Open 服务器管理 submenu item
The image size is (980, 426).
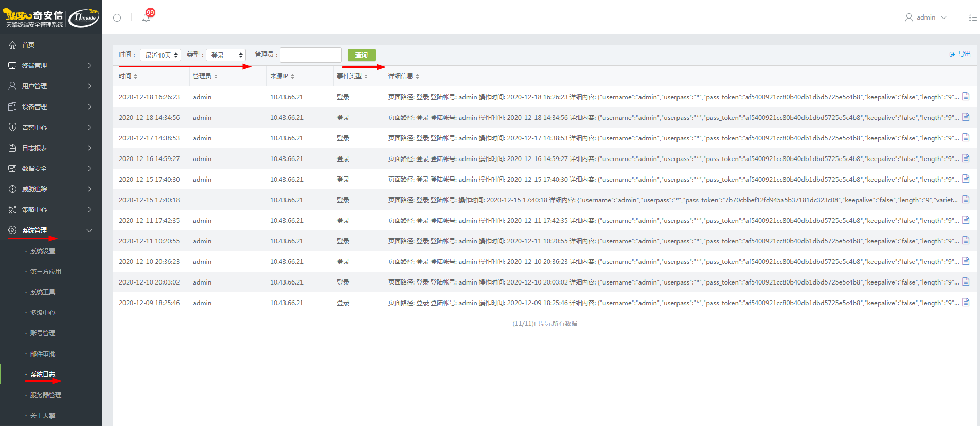(46, 395)
